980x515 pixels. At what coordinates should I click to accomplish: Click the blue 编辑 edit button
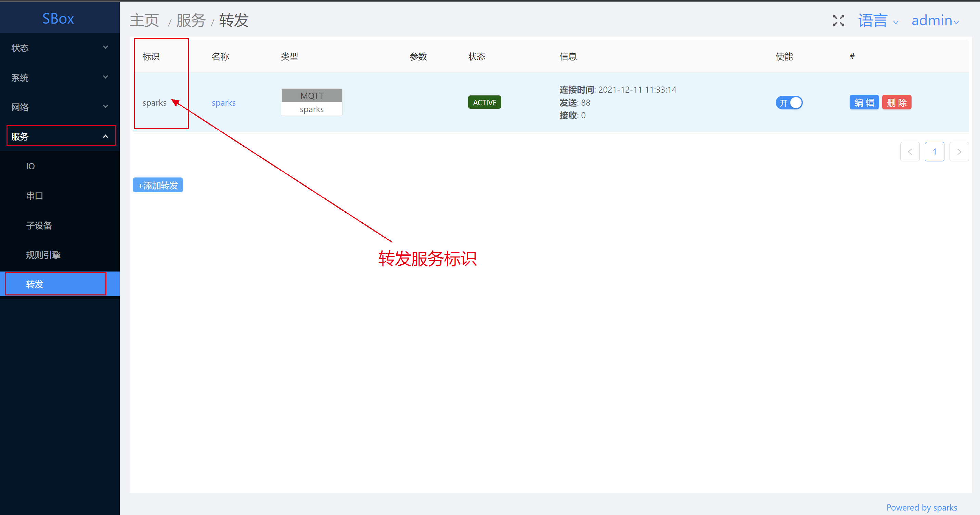[x=864, y=103]
